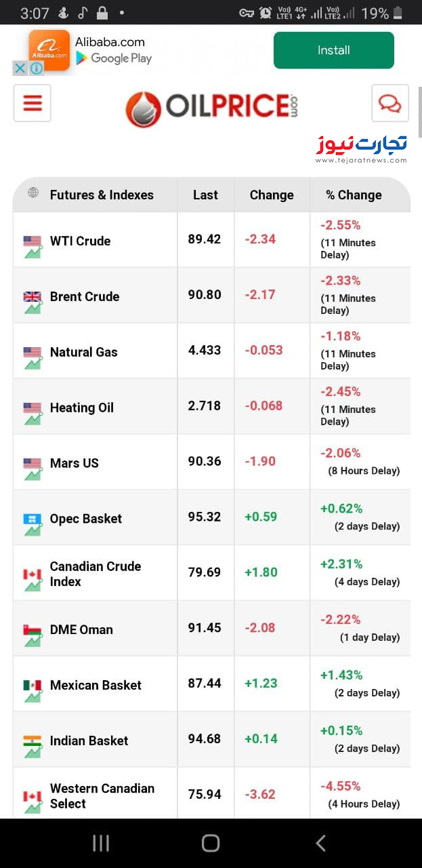This screenshot has height=868, width=422.
Task: Open the hamburger menu
Action: coord(32,103)
